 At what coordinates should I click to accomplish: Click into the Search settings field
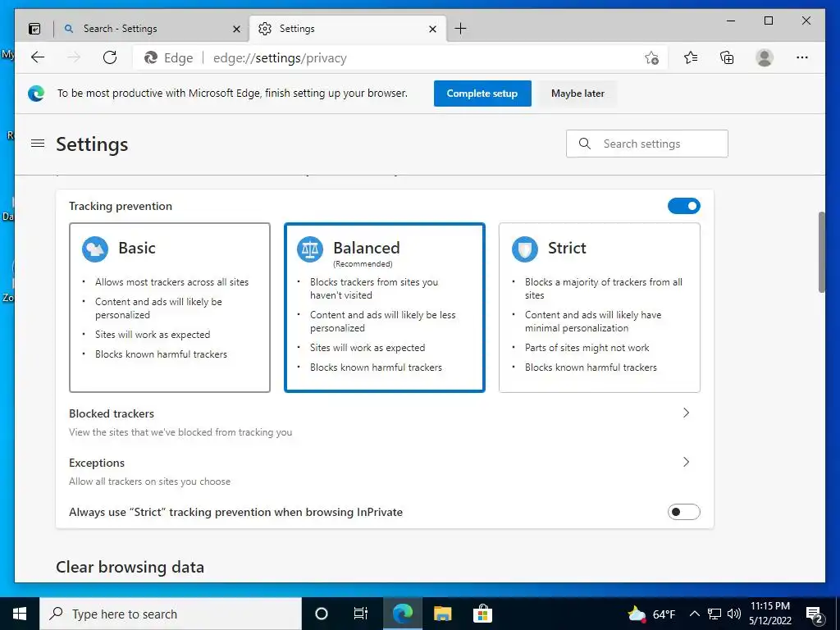tap(647, 144)
